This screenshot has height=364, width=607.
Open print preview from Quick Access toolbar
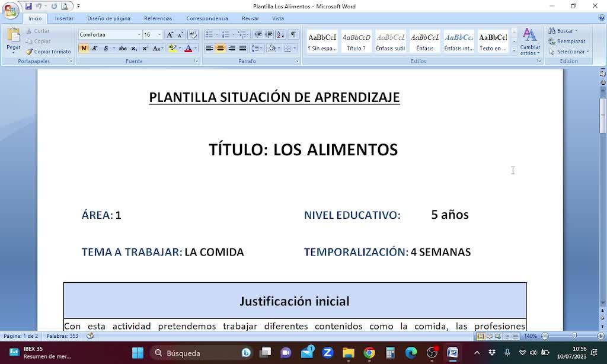(65, 6)
